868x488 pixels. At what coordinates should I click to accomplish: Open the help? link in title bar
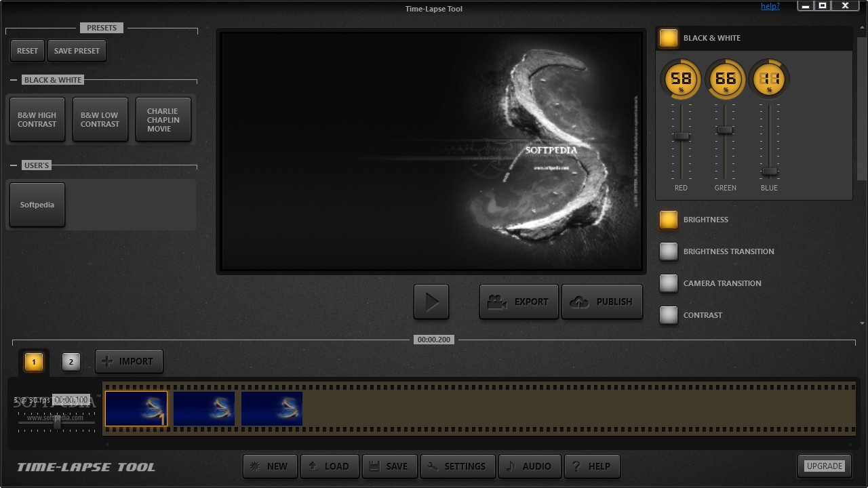coord(770,6)
